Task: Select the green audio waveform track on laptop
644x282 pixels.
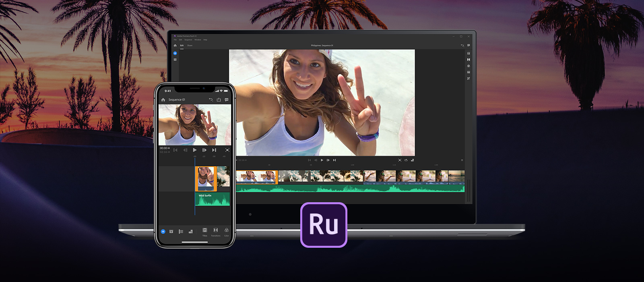Action: (350, 188)
